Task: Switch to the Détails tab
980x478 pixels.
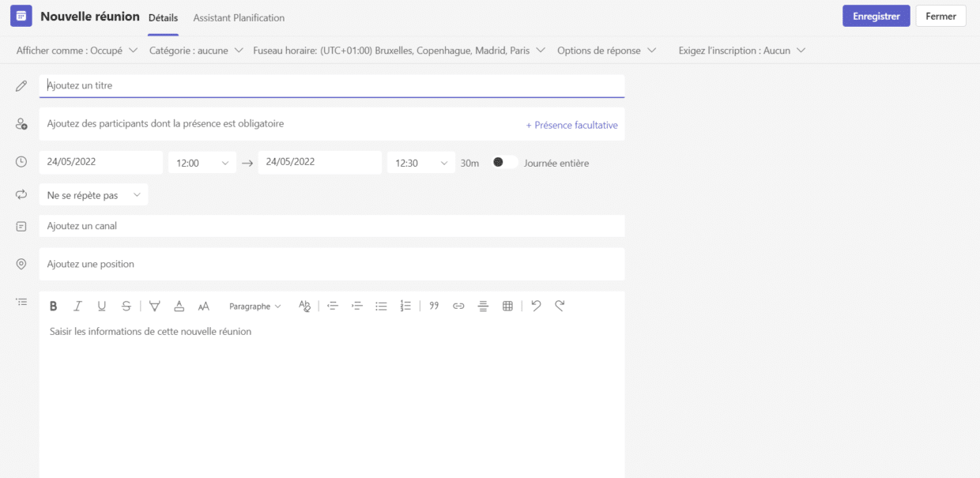Action: click(164, 17)
